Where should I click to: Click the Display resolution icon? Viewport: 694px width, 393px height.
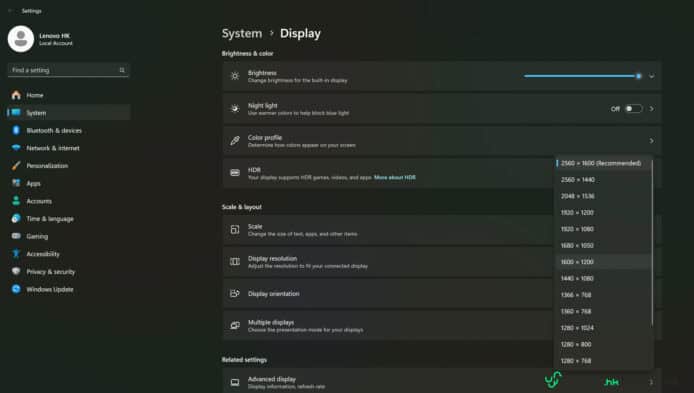pyautogui.click(x=235, y=262)
